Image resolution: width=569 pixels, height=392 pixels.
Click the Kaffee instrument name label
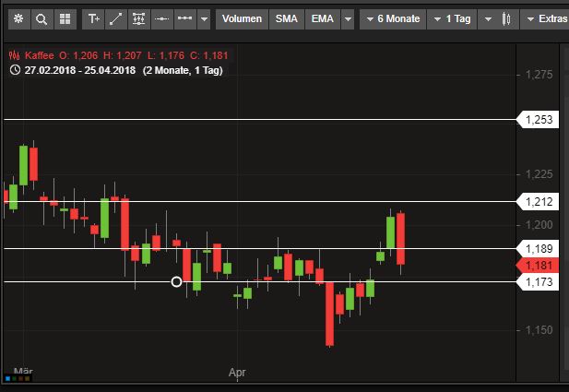tap(39, 55)
